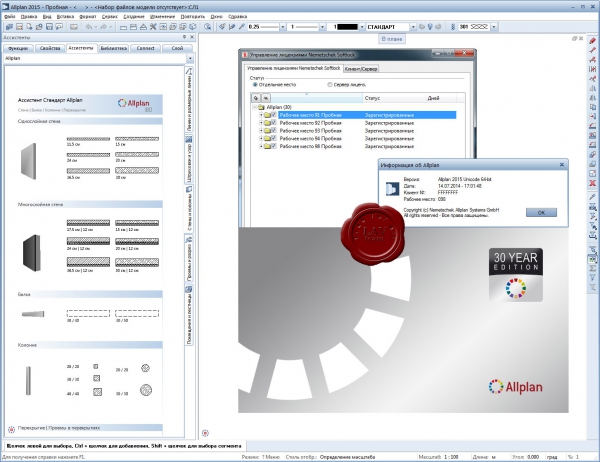Open the Клиент/Сервер tab in license dialog
Viewport: 600px width, 462px height.
(x=361, y=69)
